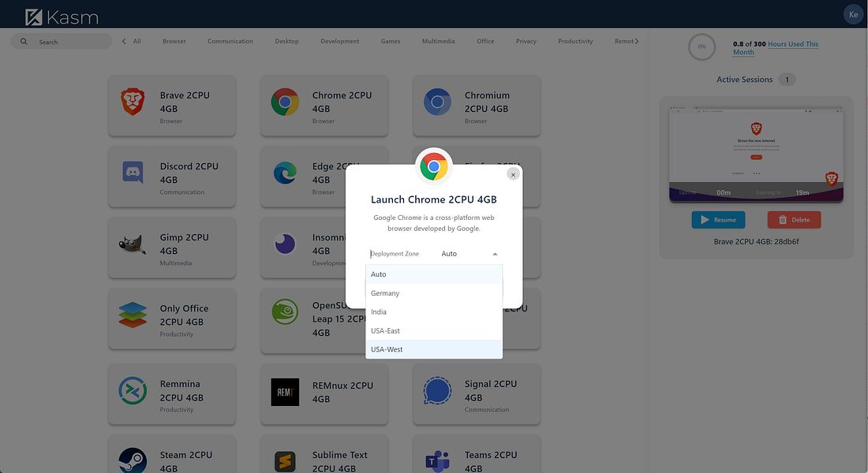Collapse the Deployment Zone dropdown arrow
This screenshot has height=473, width=868.
[x=496, y=254]
